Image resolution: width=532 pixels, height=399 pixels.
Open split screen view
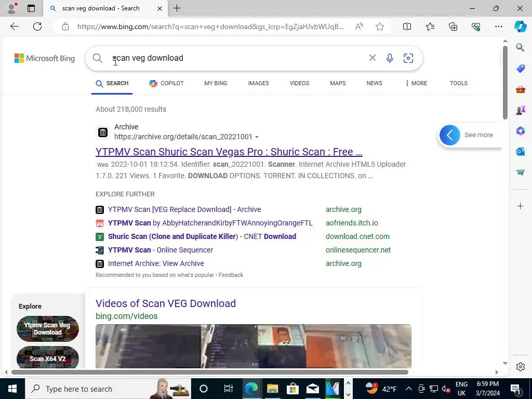pyautogui.click(x=407, y=26)
